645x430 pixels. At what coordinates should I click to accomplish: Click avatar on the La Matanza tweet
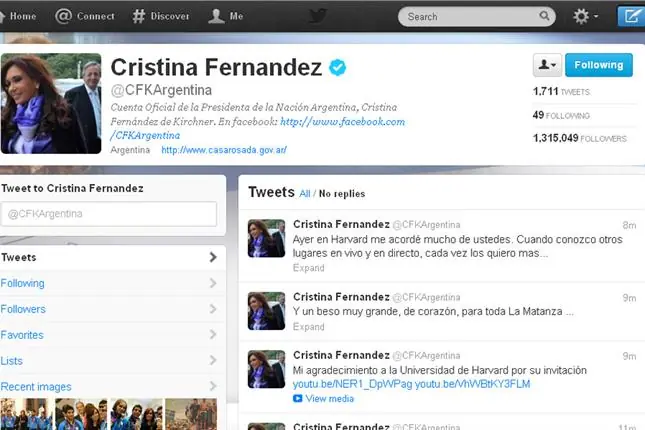pyautogui.click(x=266, y=311)
